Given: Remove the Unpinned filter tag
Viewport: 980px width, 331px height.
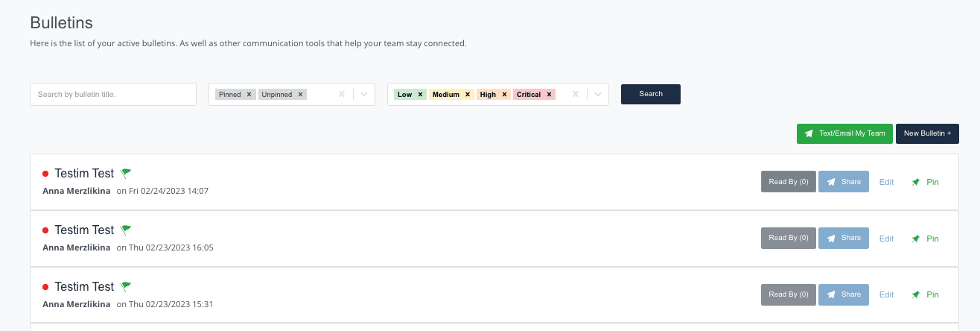Looking at the screenshot, I should [x=300, y=95].
